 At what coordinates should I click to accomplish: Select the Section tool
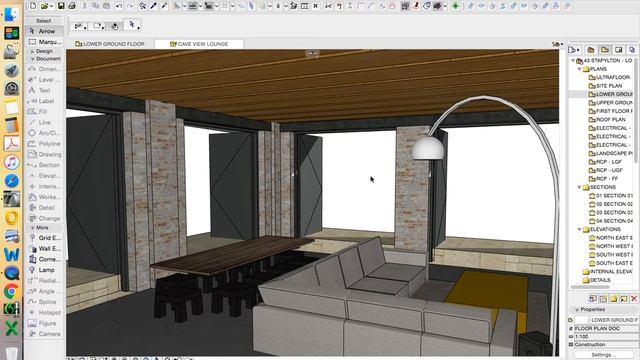pyautogui.click(x=44, y=165)
